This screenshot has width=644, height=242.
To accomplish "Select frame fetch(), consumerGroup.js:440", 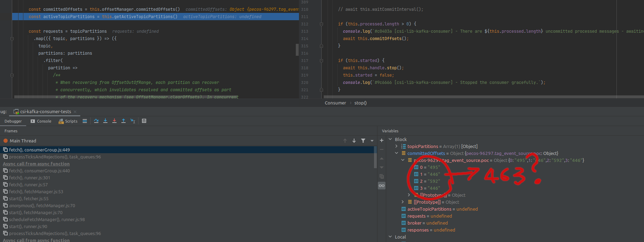I will click(187, 171).
